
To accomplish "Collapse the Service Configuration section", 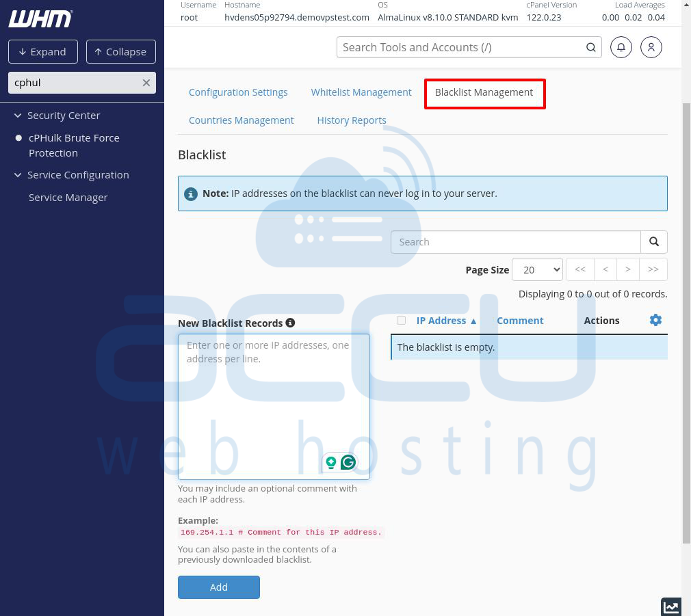I will tap(18, 175).
